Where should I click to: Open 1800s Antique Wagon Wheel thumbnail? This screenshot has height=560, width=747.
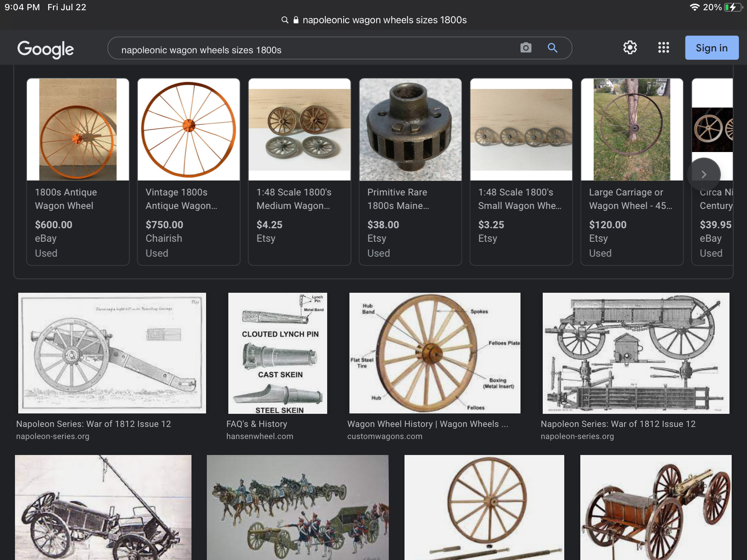(78, 129)
